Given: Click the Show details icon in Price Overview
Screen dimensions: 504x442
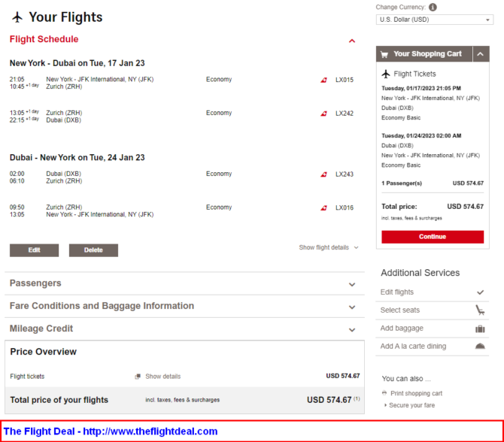Looking at the screenshot, I should point(138,376).
